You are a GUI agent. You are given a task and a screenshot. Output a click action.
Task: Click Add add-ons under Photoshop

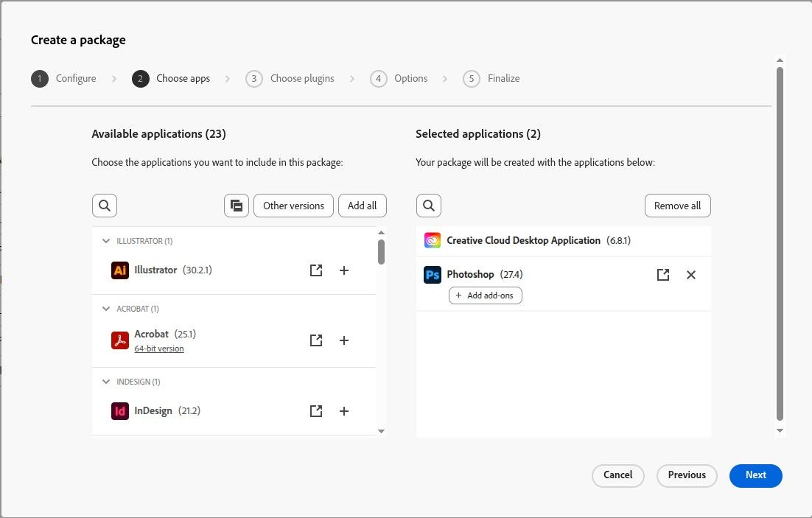(485, 295)
